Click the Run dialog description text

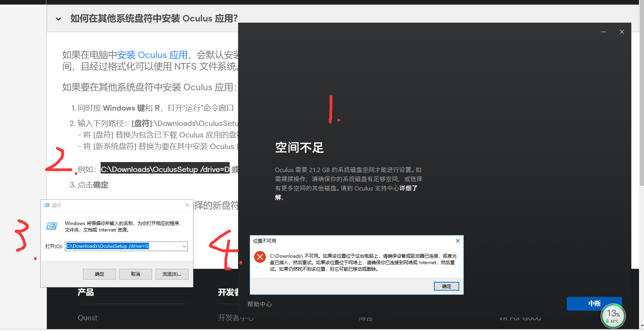tap(124, 227)
